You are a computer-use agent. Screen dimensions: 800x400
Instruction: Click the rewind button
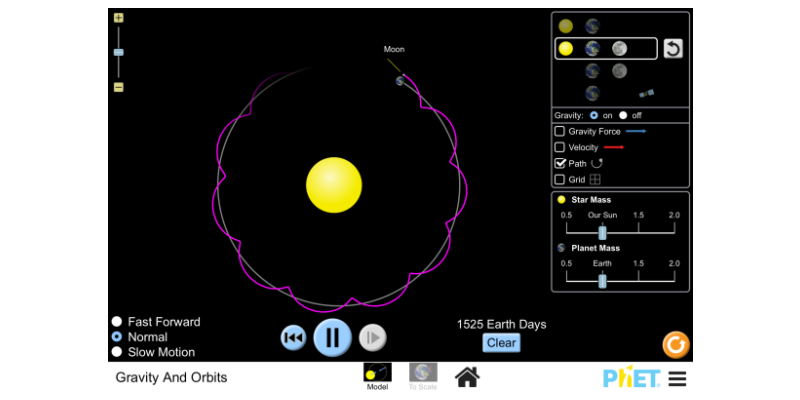coord(293,338)
